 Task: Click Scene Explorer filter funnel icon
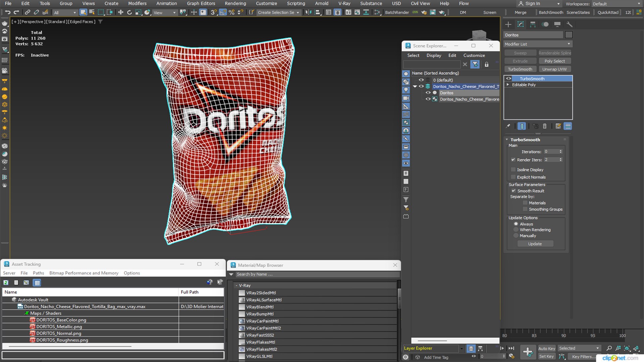click(475, 64)
